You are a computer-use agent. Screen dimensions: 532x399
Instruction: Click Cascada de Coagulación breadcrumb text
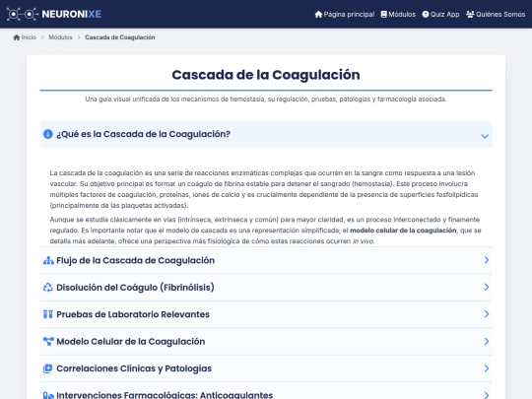pos(120,37)
